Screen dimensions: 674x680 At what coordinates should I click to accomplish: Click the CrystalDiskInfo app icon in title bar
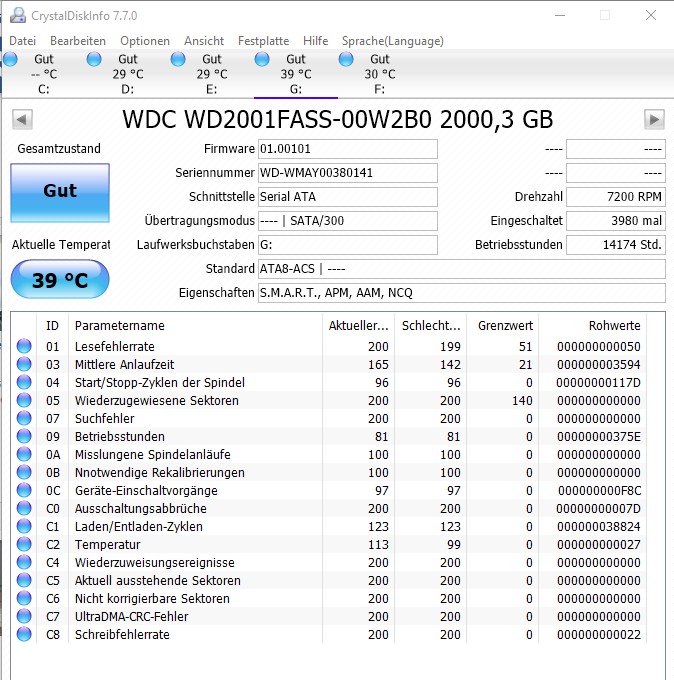tap(18, 16)
